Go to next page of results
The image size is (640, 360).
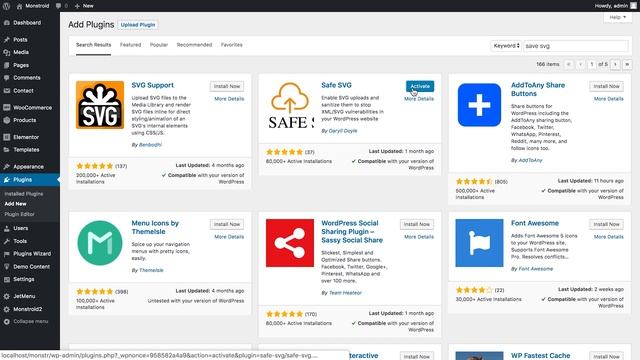(615, 64)
